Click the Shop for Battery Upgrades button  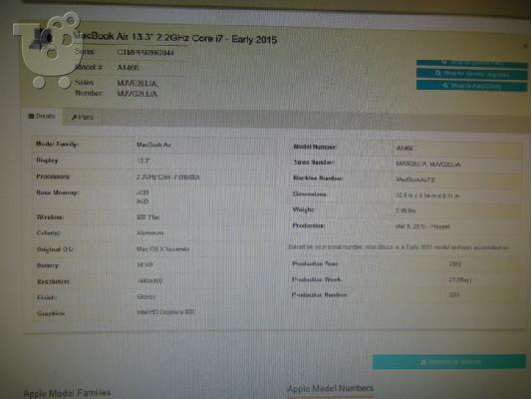471,74
